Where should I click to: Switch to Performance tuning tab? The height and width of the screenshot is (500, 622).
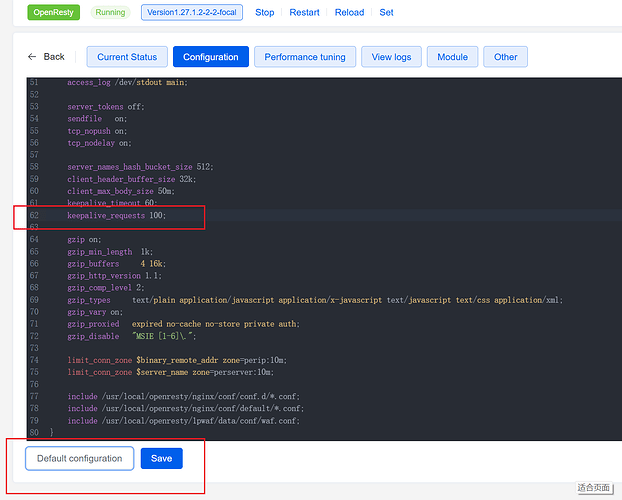305,57
